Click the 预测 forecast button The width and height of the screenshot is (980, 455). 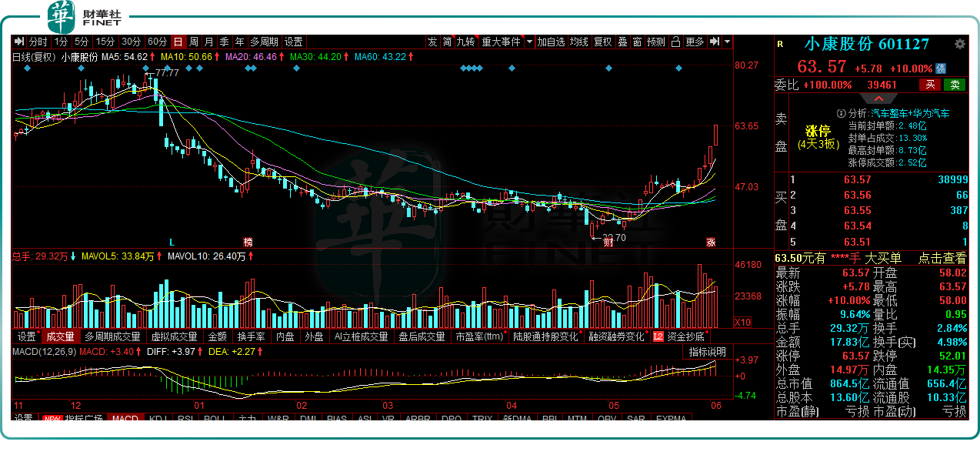tap(656, 42)
